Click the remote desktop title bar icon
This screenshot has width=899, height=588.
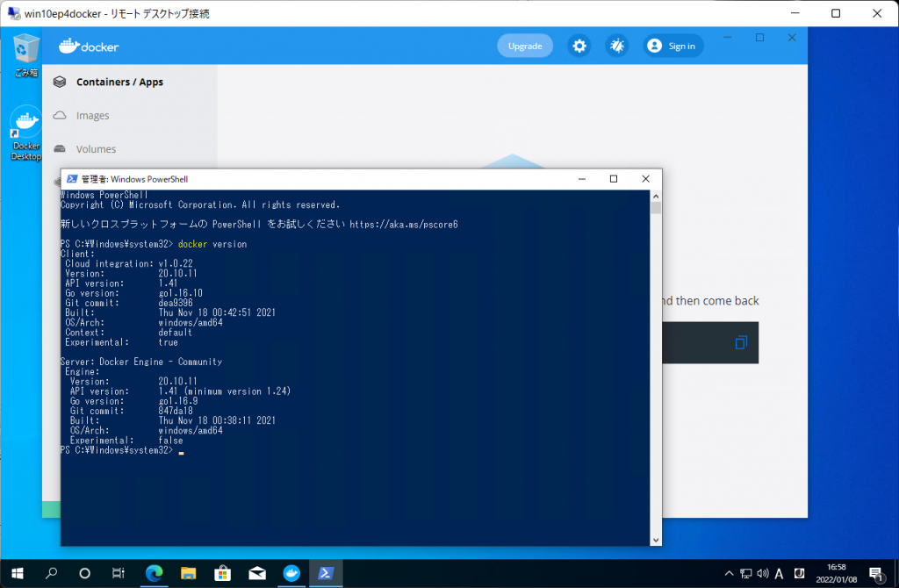(x=14, y=13)
